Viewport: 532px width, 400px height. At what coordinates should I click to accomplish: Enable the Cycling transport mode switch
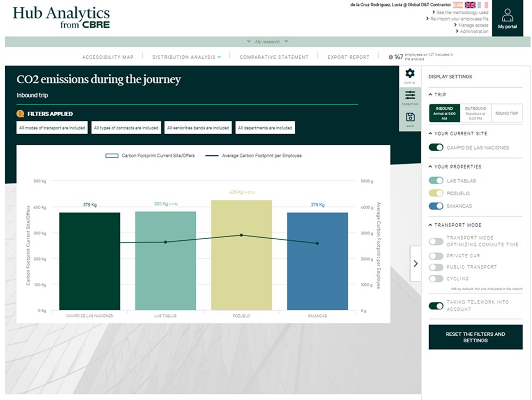[436, 279]
